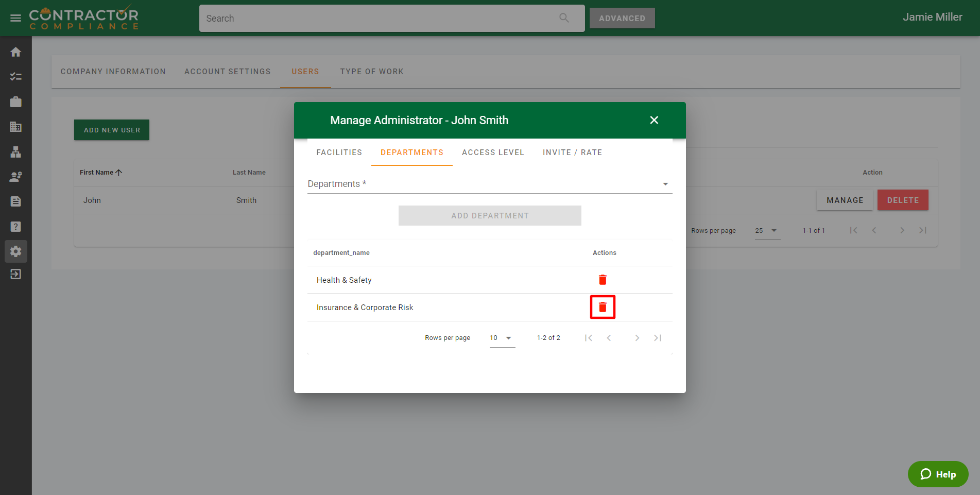Delete the Health & Safety department
The width and height of the screenshot is (980, 495).
point(603,280)
